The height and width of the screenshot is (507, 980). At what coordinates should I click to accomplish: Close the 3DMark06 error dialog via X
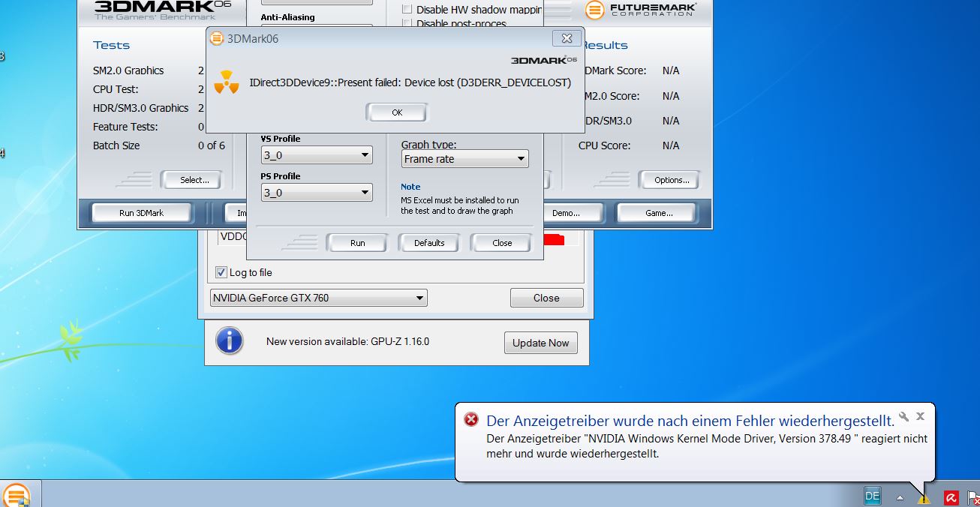(x=567, y=38)
